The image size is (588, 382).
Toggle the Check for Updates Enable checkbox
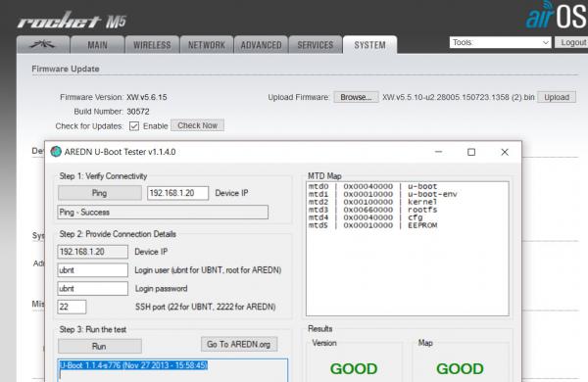pos(134,126)
